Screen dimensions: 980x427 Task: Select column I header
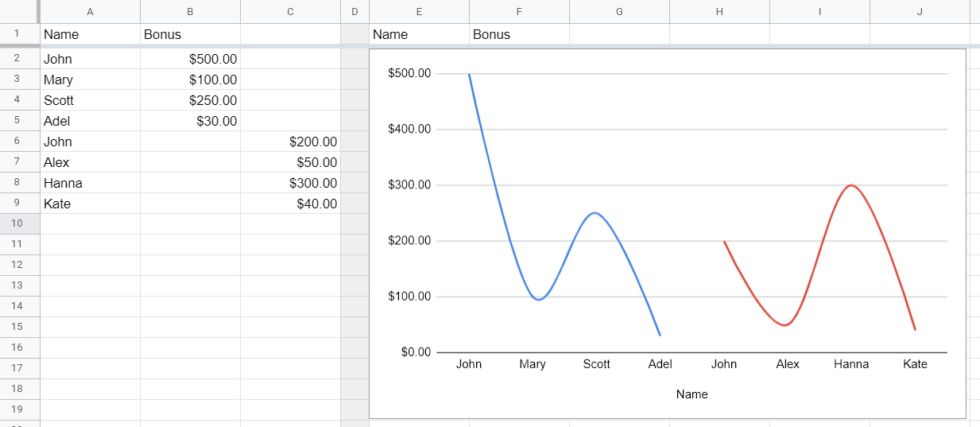coord(819,11)
